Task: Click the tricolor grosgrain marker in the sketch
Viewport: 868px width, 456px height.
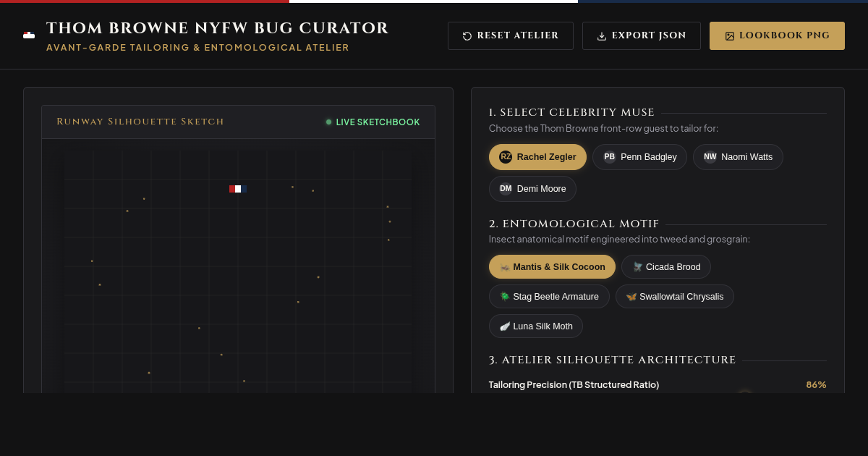Action: pos(238,189)
